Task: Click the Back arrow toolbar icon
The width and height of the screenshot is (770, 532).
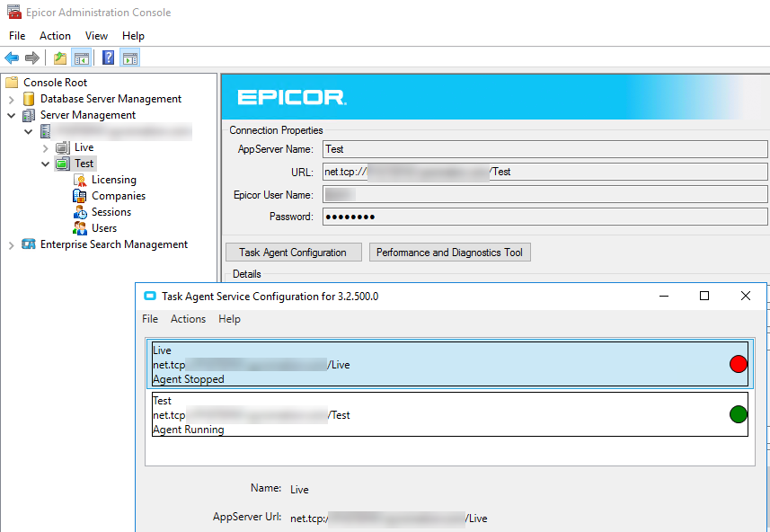Action: 12,58
